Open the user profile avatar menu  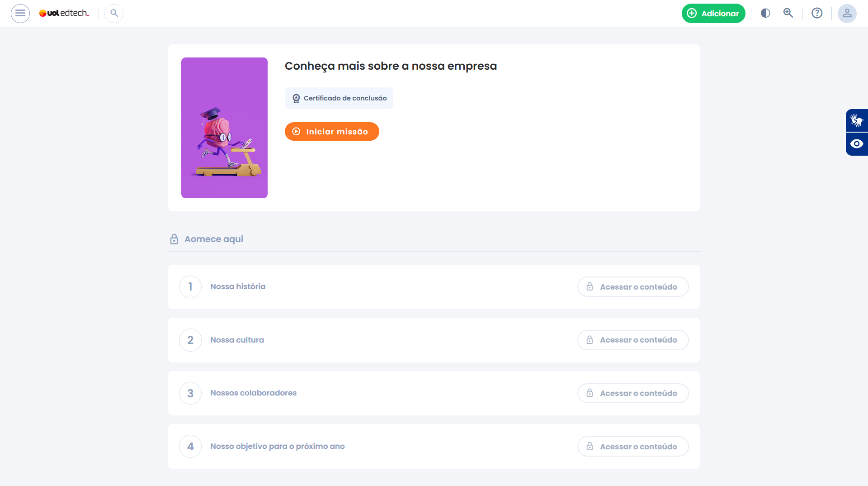[847, 13]
